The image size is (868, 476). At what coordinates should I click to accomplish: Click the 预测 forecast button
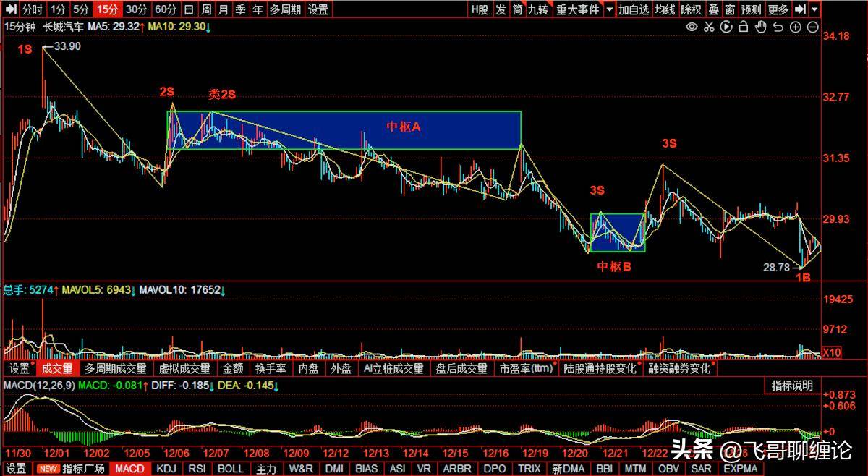pos(752,9)
